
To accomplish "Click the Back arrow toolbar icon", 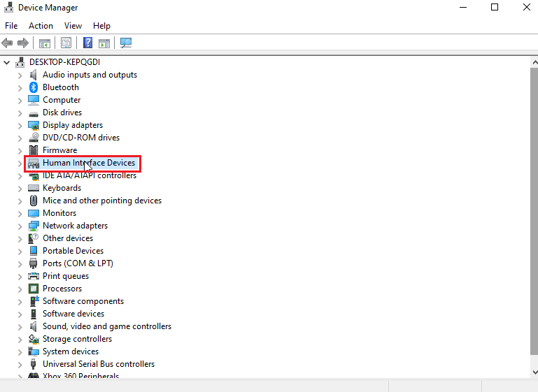I will pos(7,43).
